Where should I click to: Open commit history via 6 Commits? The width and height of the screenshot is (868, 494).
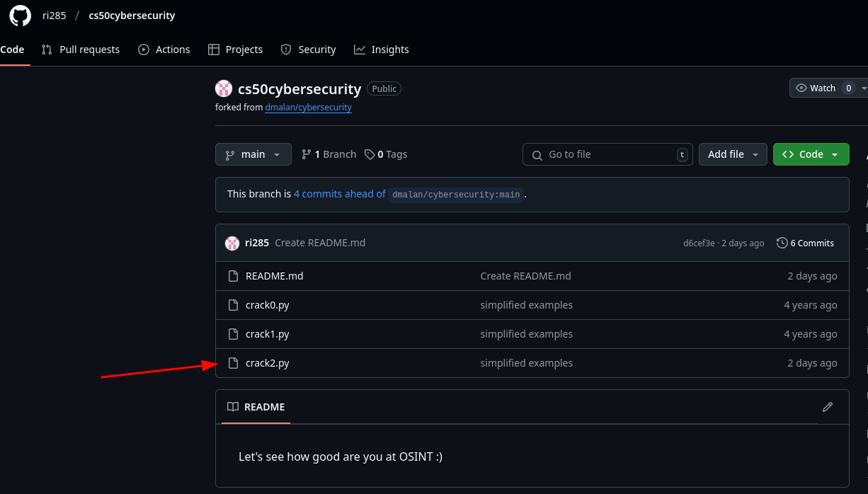(x=805, y=243)
